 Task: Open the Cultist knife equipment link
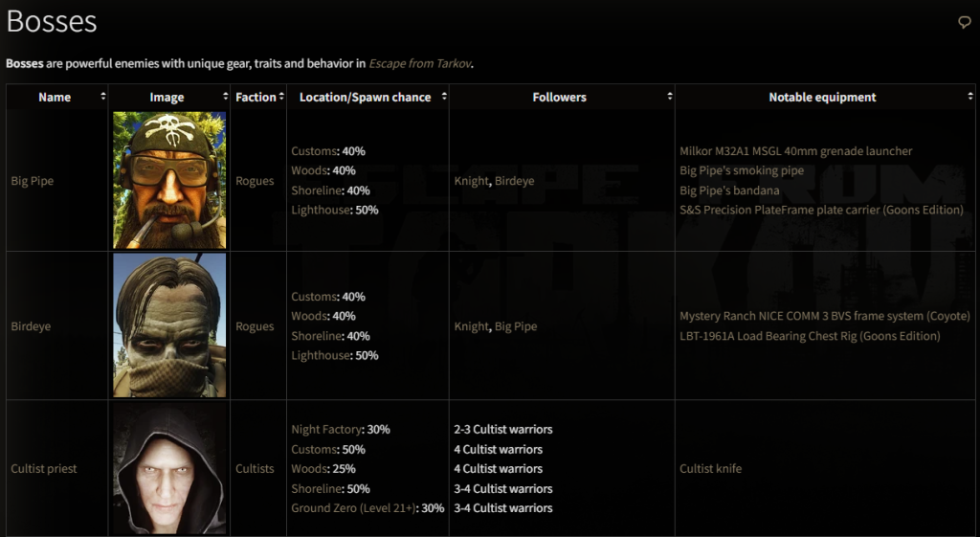710,469
